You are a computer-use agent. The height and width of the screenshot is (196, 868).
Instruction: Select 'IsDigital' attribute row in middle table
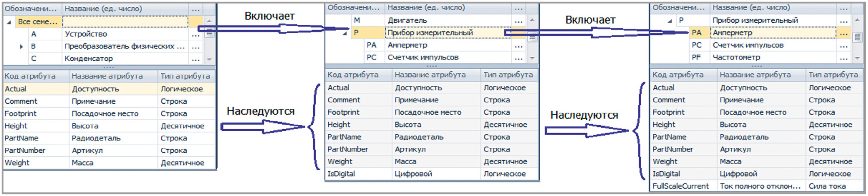tap(432, 174)
